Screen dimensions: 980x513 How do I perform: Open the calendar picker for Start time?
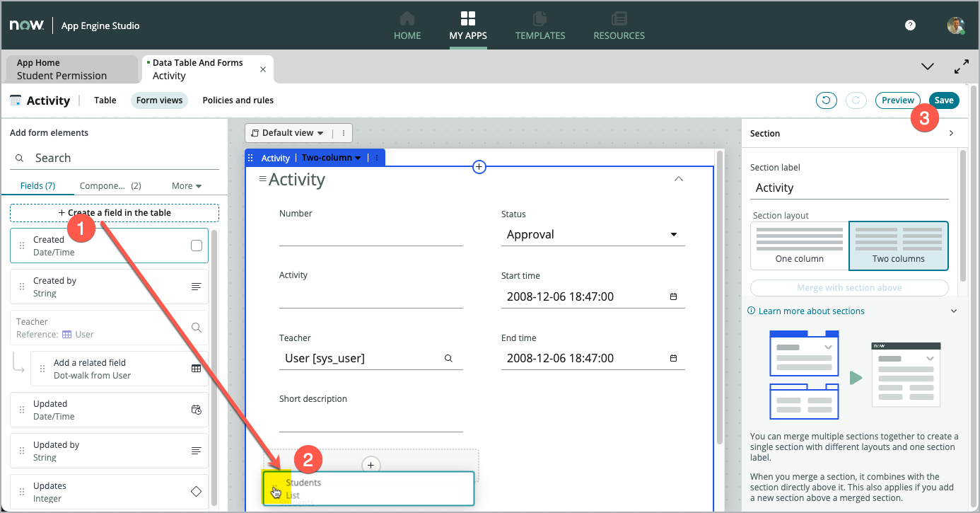tap(673, 296)
